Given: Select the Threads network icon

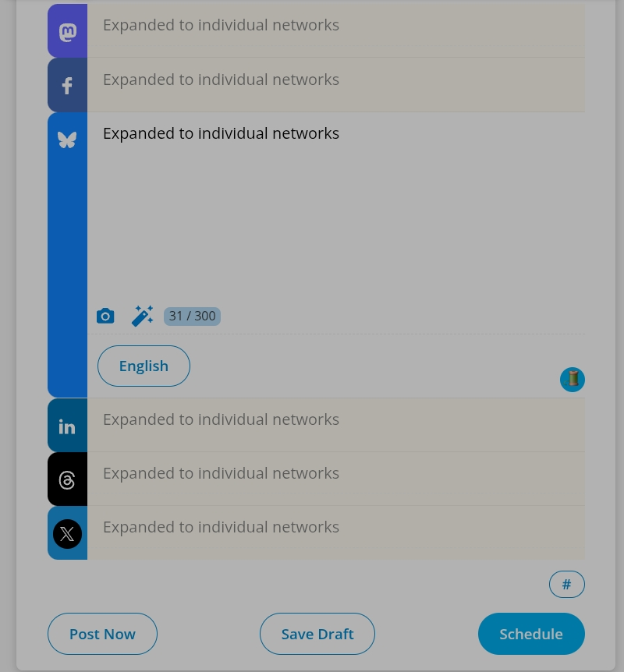Looking at the screenshot, I should (x=68, y=480).
